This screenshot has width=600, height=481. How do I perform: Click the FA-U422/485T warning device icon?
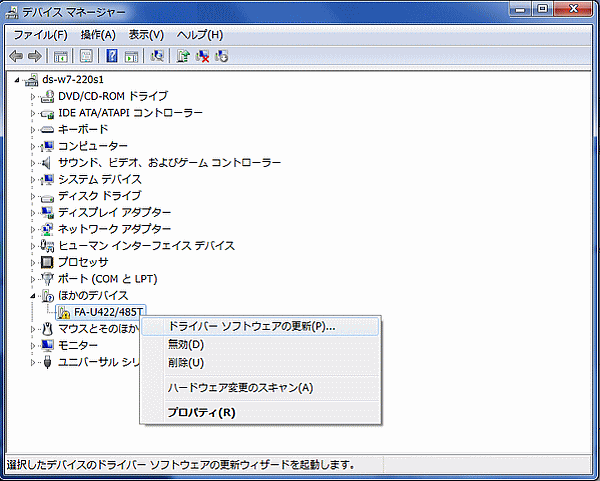tap(64, 313)
